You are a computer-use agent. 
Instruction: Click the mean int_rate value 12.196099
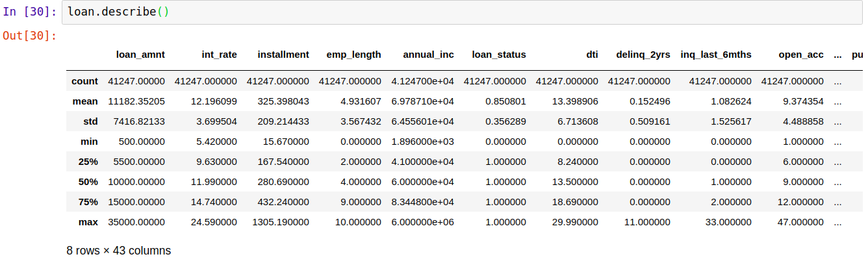215,101
